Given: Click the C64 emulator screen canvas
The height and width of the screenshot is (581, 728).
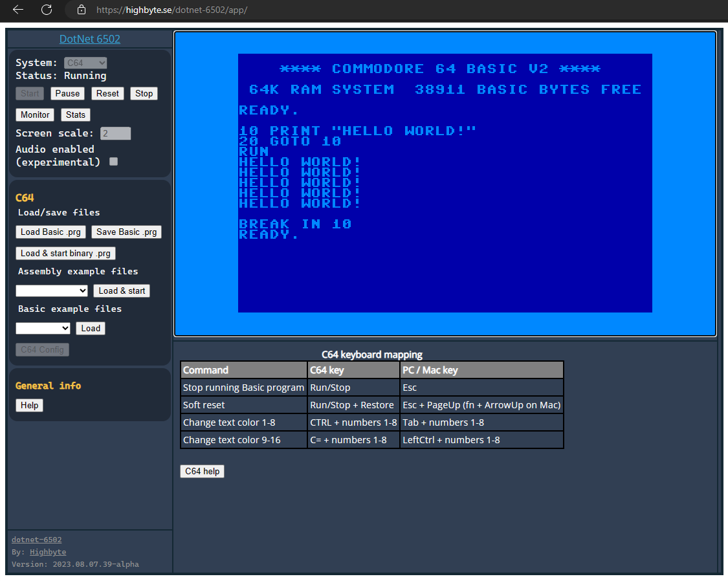Looking at the screenshot, I should click(445, 184).
